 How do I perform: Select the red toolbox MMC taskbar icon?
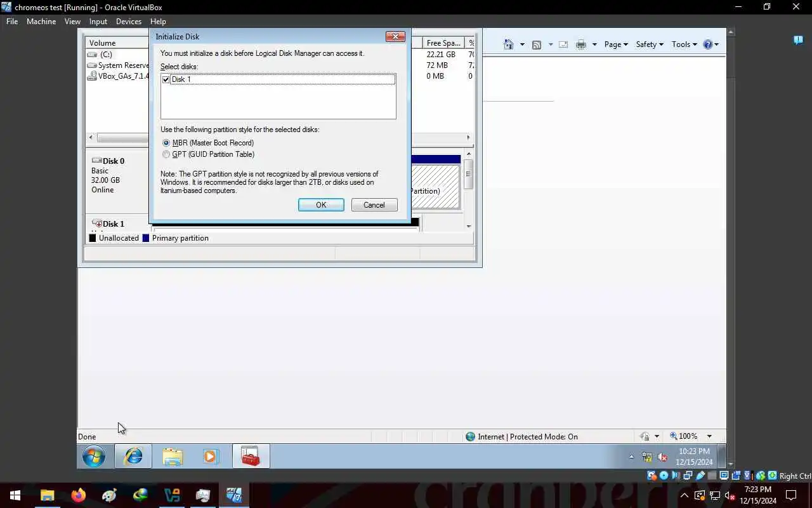point(251,457)
